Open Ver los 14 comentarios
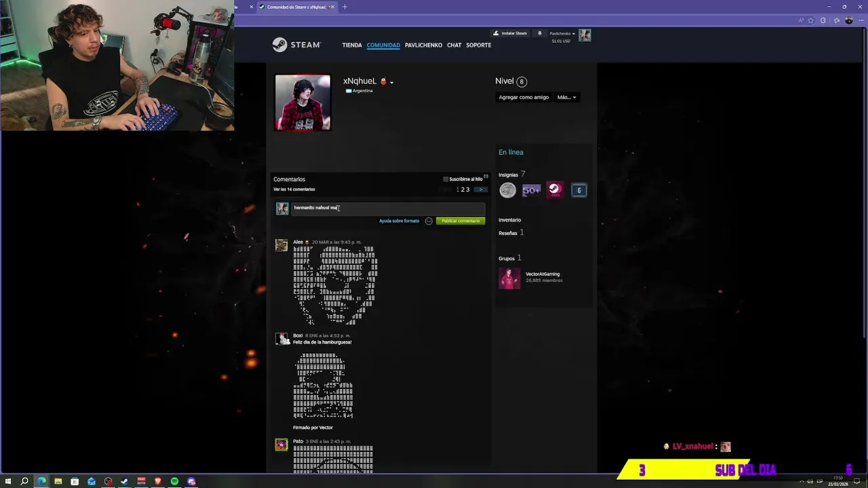 click(x=294, y=189)
